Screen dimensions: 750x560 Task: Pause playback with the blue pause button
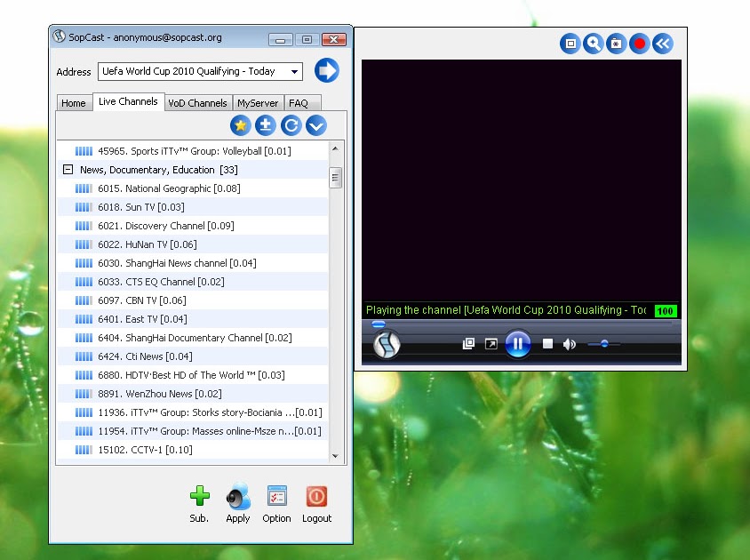click(x=518, y=344)
